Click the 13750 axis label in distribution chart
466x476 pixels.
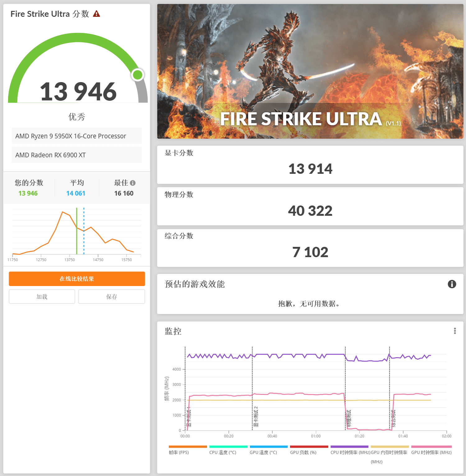[x=70, y=260]
